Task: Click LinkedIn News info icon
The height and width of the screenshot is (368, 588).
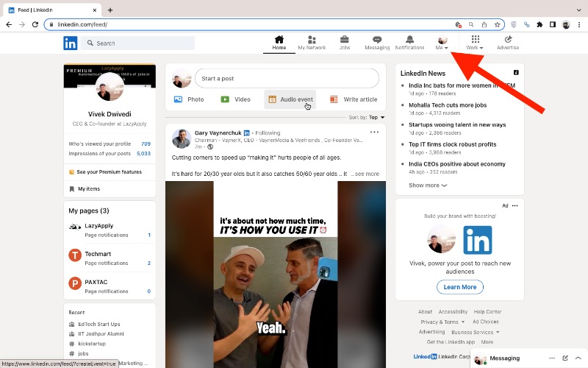Action: point(516,72)
